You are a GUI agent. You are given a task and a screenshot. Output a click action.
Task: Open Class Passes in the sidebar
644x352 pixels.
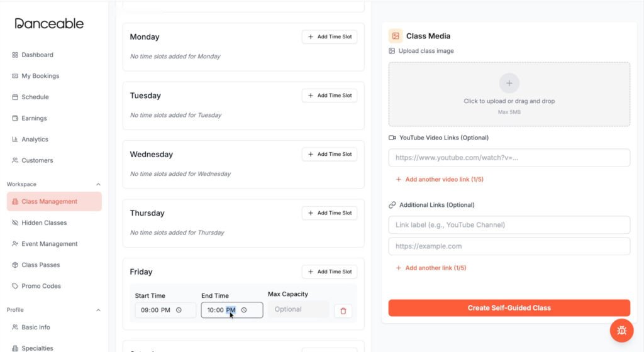pos(41,265)
